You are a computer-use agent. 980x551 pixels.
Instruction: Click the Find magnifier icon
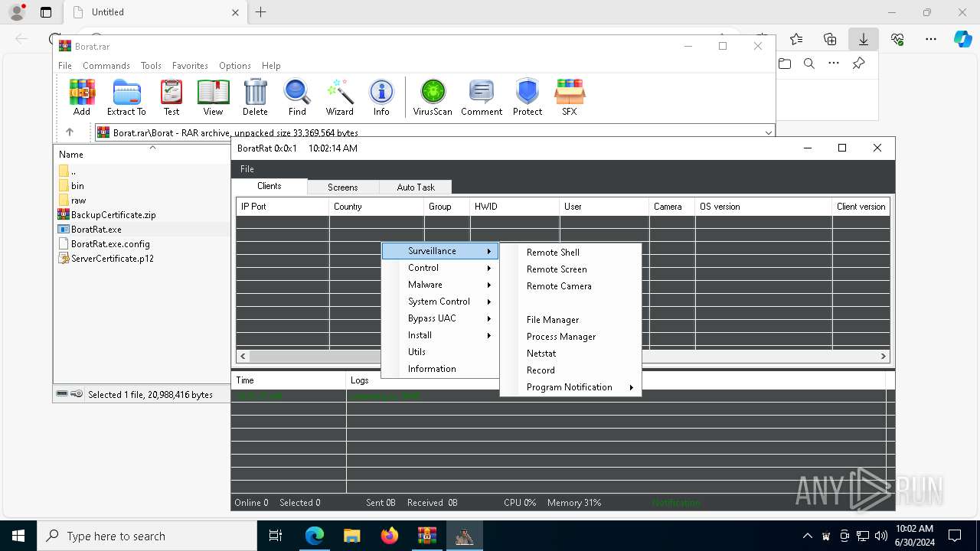[297, 97]
